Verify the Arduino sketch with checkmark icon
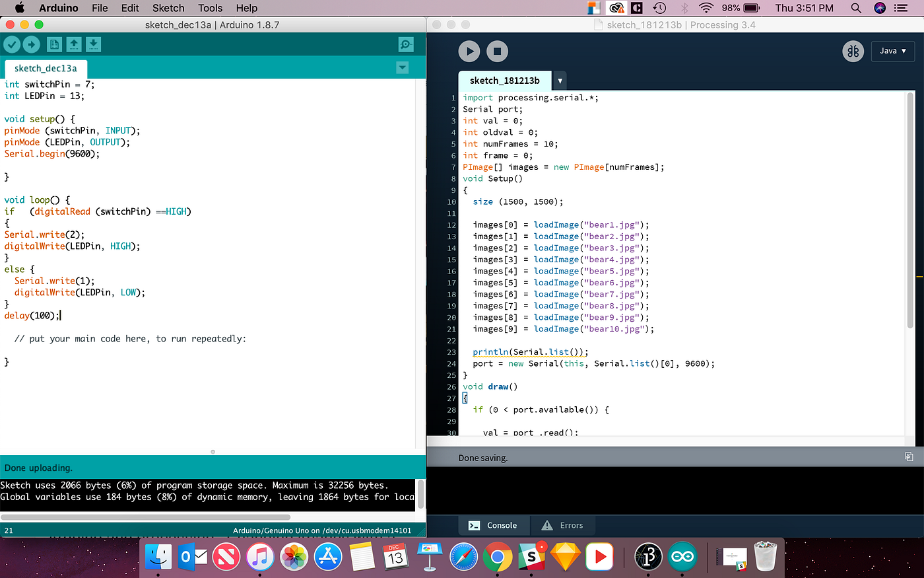This screenshot has width=924, height=578. tap(12, 44)
